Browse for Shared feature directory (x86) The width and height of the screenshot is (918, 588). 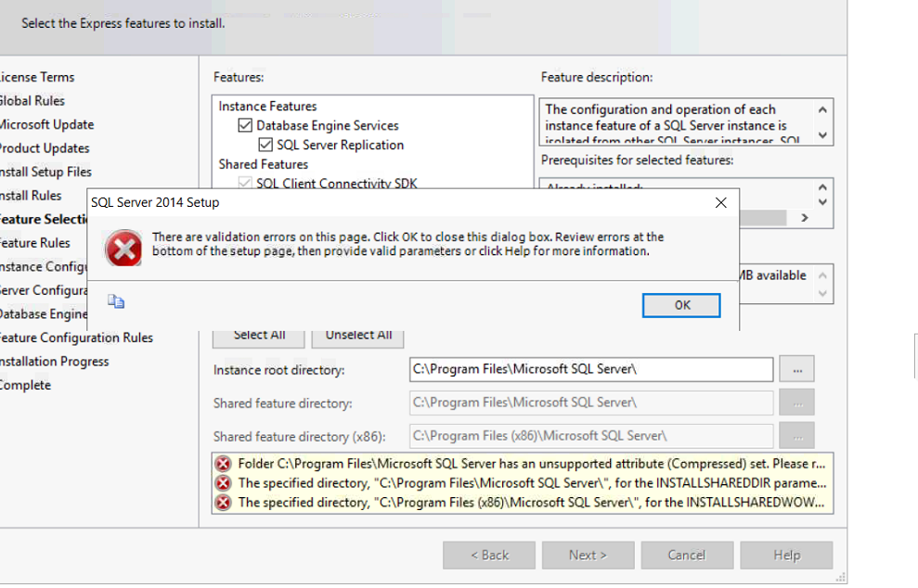[797, 437]
